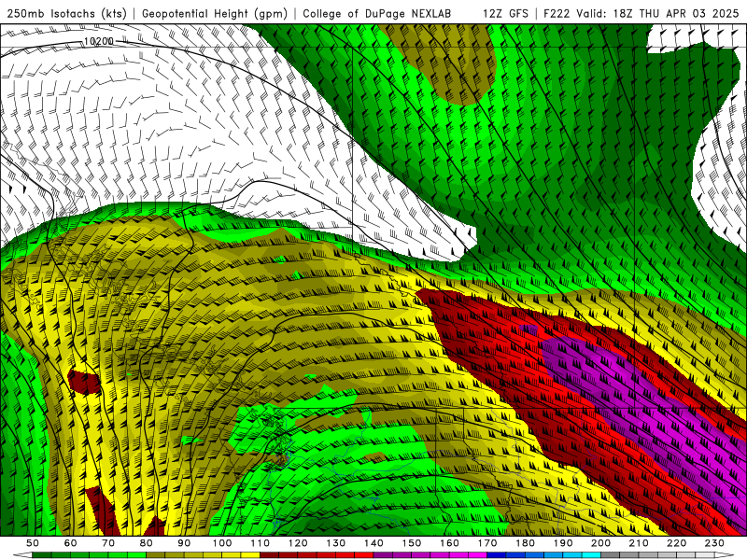Viewport: 747px width, 560px height.
Task: Click the '150' legend number
Action: pos(412,543)
